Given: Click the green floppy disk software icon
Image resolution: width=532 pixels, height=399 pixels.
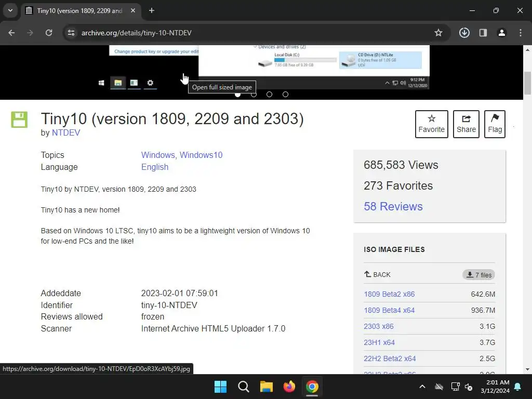Looking at the screenshot, I should click(x=19, y=119).
